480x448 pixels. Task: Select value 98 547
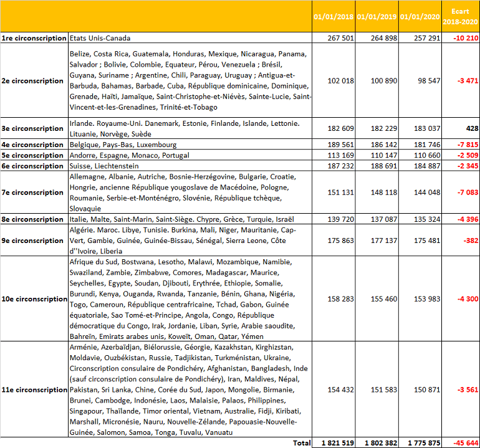point(429,81)
